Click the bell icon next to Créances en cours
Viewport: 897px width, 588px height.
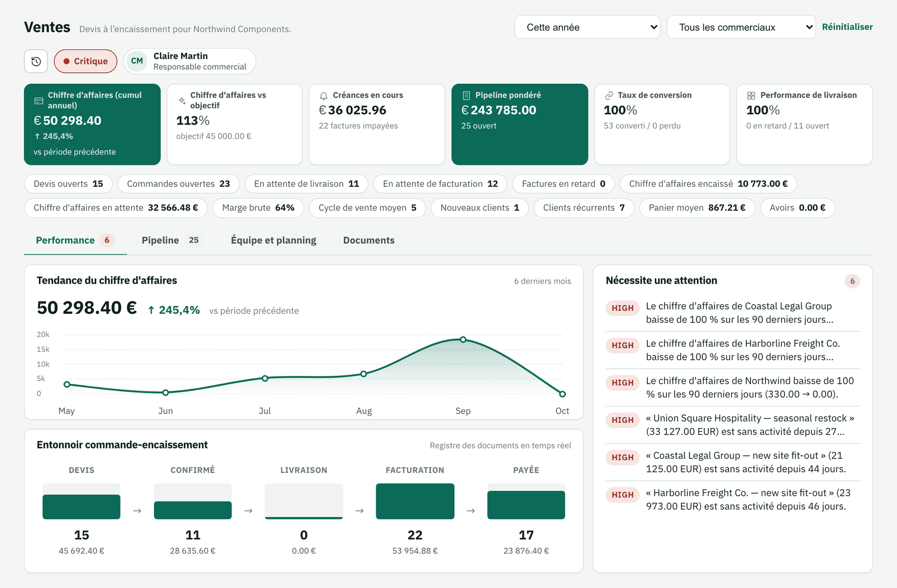pos(323,96)
